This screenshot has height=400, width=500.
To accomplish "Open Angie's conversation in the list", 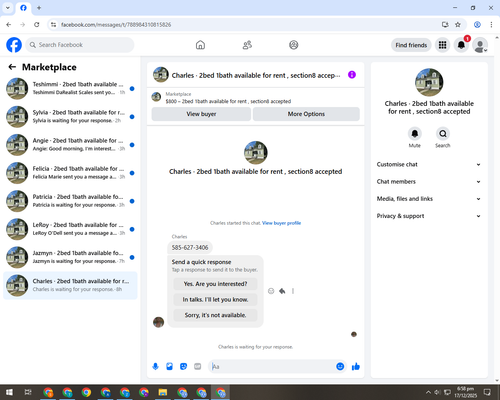I will click(x=70, y=145).
